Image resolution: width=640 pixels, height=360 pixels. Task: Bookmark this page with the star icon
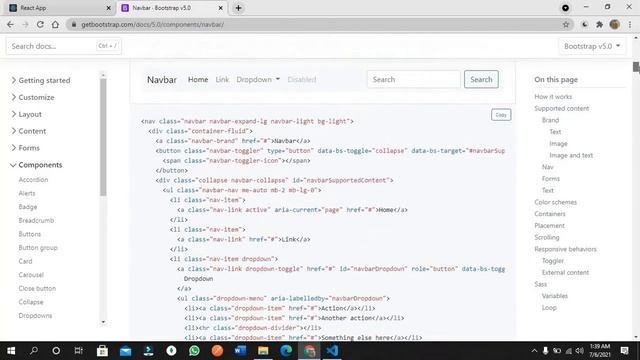(x=566, y=24)
